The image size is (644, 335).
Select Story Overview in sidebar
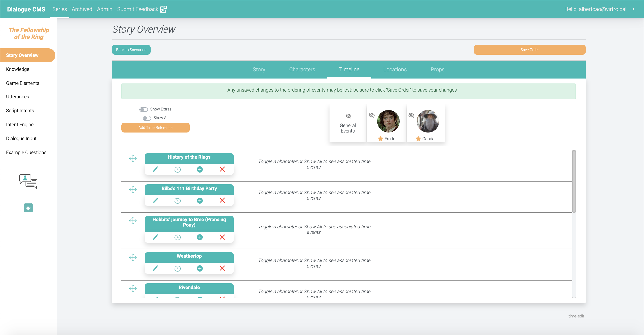[x=27, y=55]
